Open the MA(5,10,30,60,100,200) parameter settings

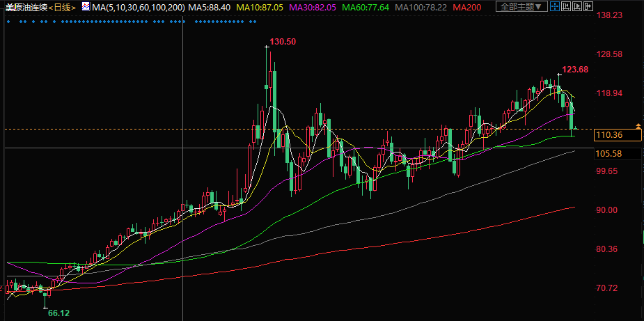click(x=139, y=7)
